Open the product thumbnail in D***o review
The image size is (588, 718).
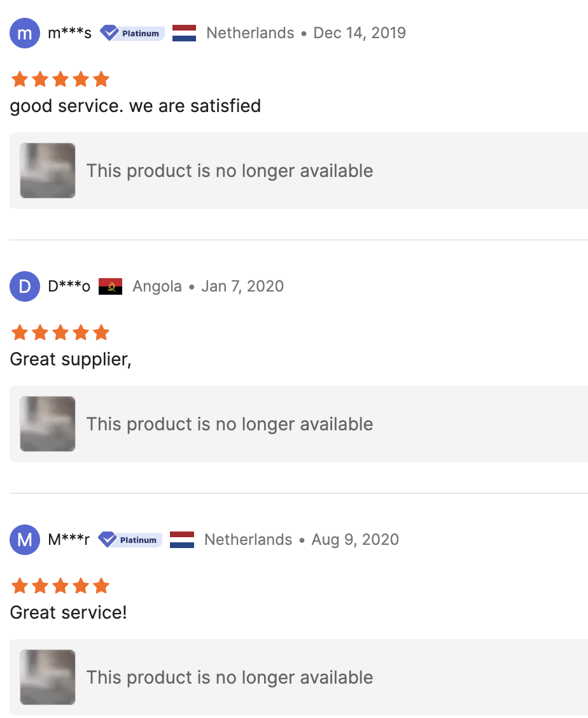pyautogui.click(x=48, y=424)
